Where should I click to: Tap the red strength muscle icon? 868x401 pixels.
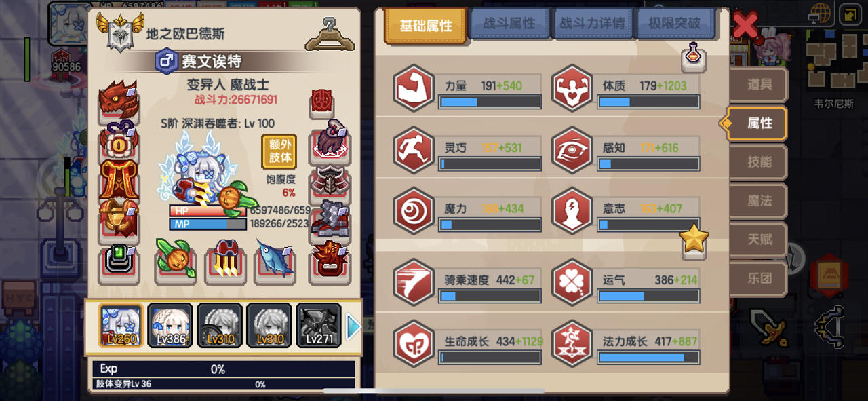(x=414, y=88)
